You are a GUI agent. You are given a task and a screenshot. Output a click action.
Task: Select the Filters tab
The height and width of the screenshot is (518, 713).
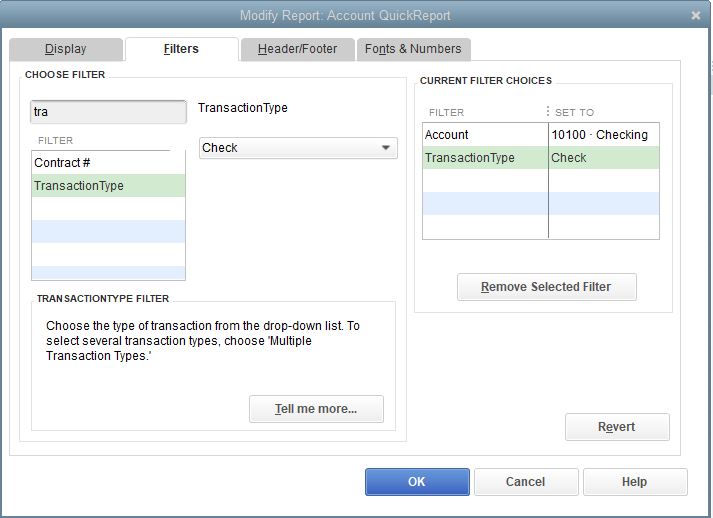[181, 49]
